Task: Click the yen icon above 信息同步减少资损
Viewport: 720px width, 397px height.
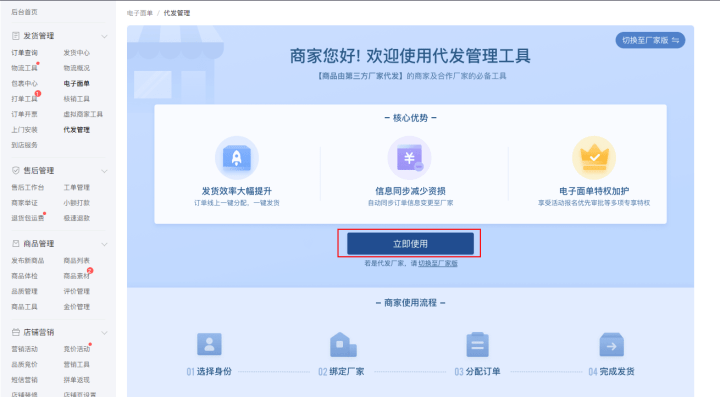Action: pyautogui.click(x=410, y=158)
